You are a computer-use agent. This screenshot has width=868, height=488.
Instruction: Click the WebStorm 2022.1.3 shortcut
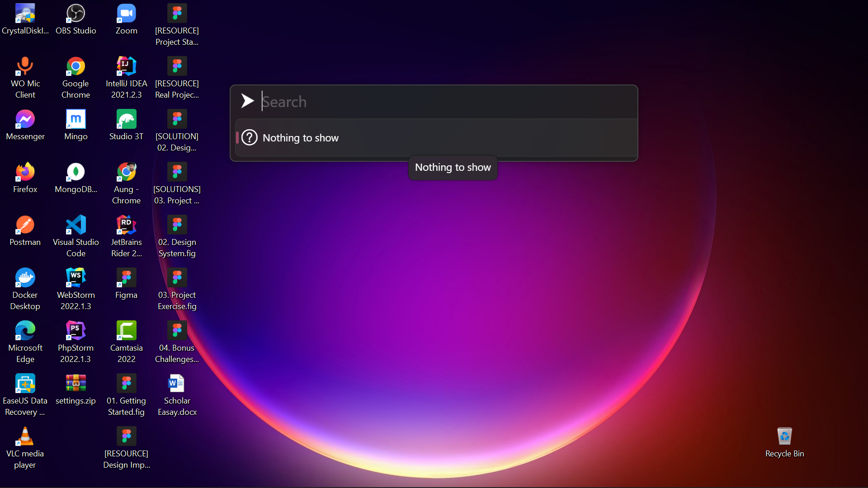pos(75,278)
